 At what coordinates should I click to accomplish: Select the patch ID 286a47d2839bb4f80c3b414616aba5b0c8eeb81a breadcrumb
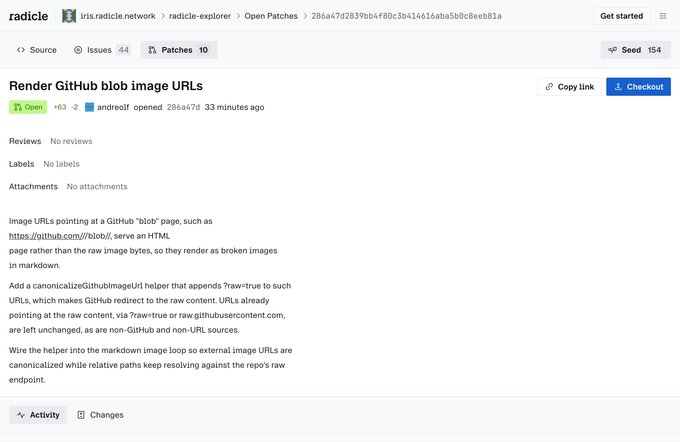pos(406,16)
